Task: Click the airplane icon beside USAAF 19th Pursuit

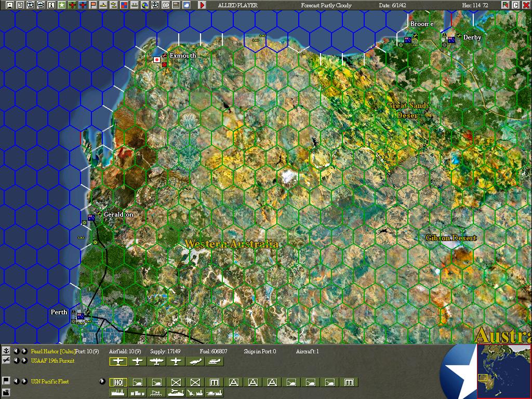Action: [6, 361]
